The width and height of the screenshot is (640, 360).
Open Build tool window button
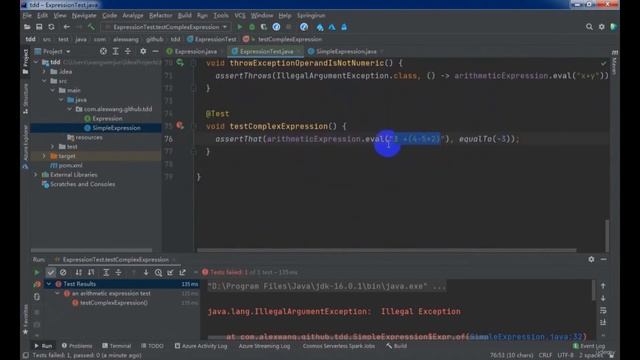(397, 346)
